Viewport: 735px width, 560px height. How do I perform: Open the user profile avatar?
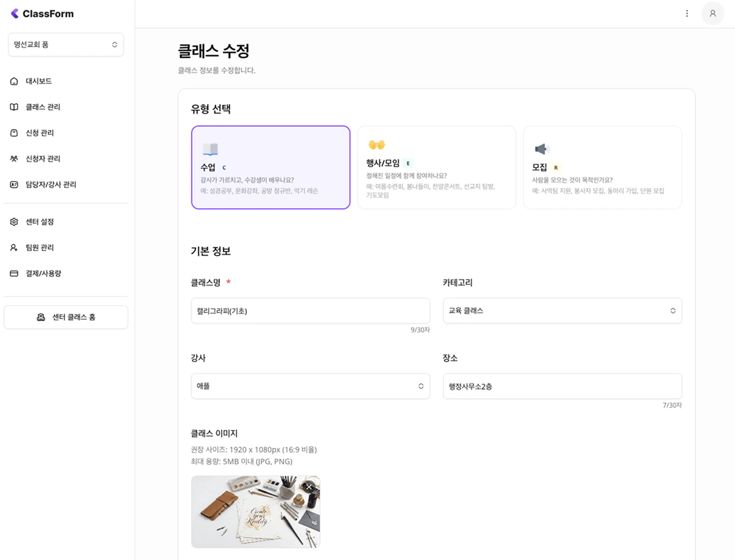point(712,13)
